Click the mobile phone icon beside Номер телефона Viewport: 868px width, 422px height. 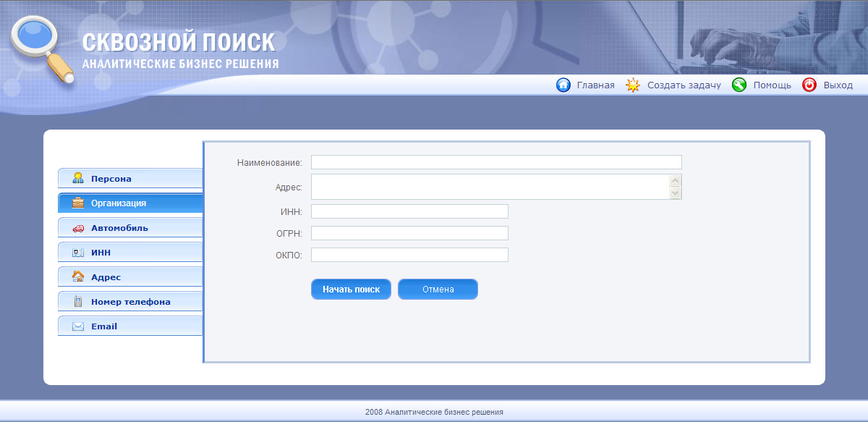[77, 301]
